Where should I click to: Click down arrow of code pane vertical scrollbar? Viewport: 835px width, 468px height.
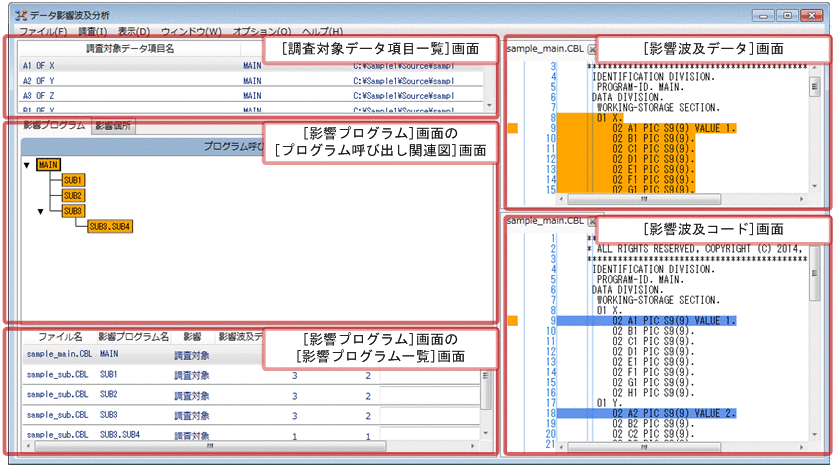click(814, 435)
